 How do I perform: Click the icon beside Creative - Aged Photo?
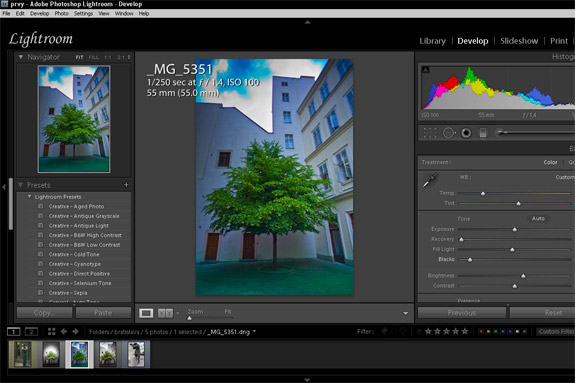[x=40, y=206]
